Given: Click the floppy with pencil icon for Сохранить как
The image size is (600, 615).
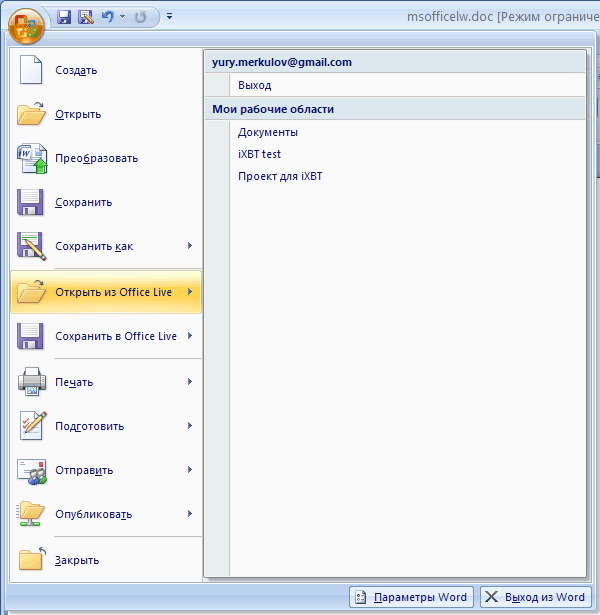Looking at the screenshot, I should 31,246.
